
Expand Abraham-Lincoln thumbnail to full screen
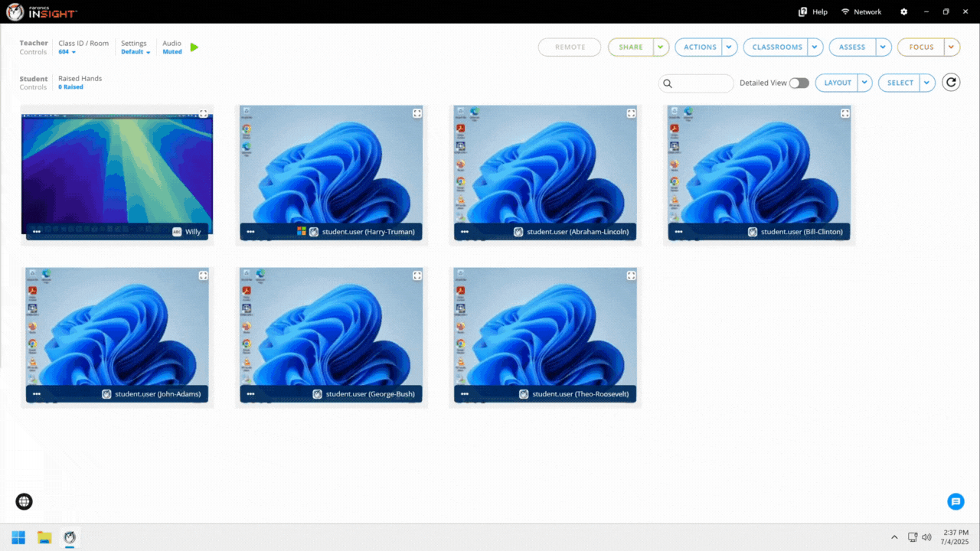tap(631, 113)
